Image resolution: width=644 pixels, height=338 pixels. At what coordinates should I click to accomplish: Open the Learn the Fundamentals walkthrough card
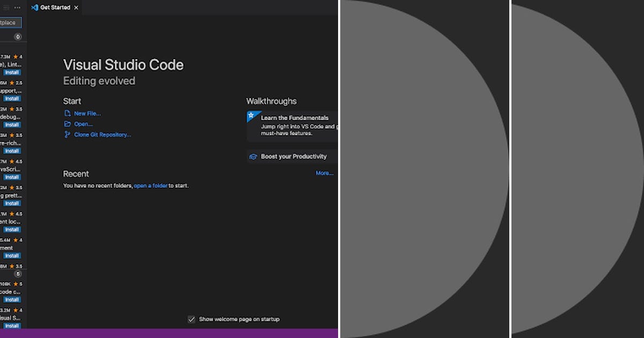(x=292, y=124)
